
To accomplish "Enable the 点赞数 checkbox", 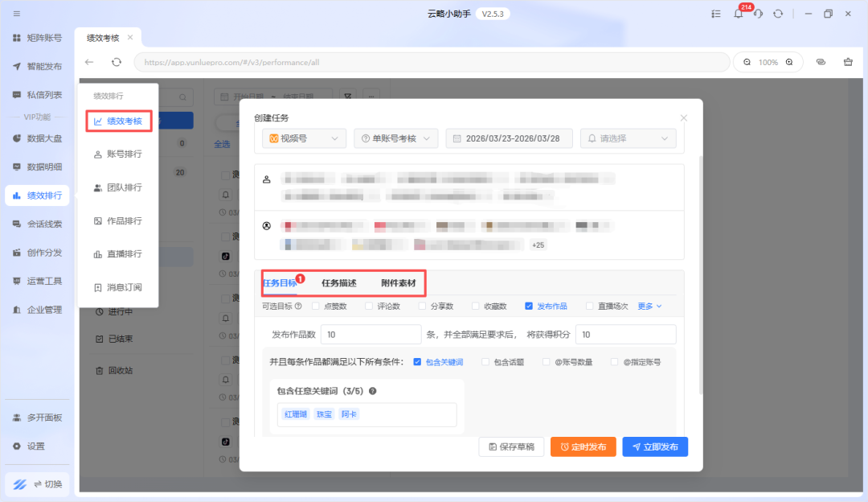I will coord(316,306).
